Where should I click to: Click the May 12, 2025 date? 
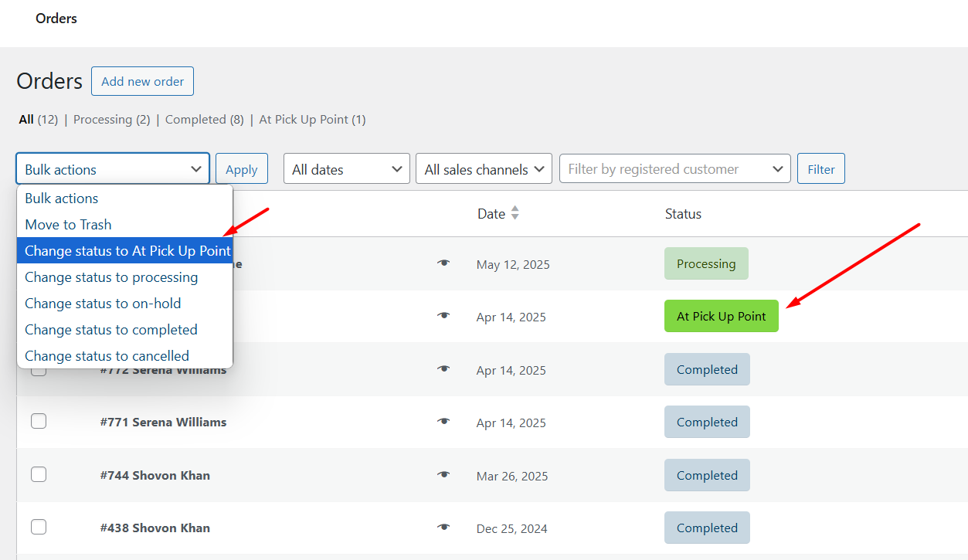(513, 264)
